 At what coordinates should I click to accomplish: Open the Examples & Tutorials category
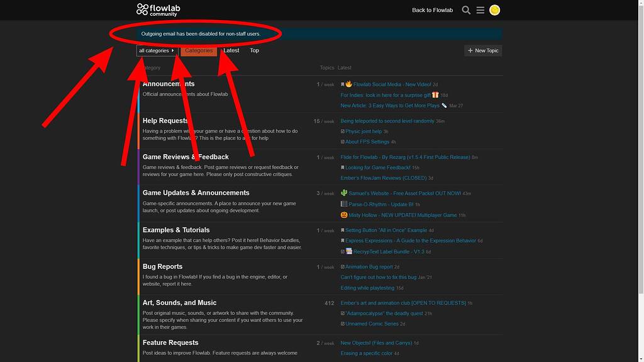tap(176, 230)
